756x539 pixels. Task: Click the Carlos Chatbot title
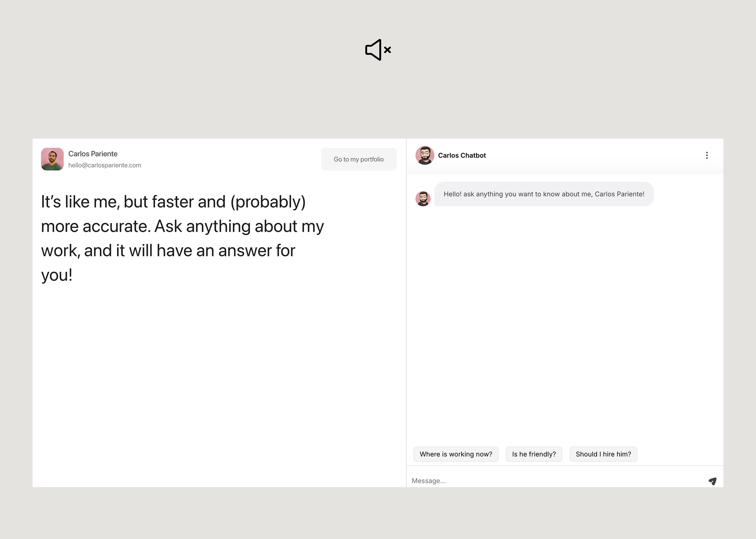click(x=462, y=155)
